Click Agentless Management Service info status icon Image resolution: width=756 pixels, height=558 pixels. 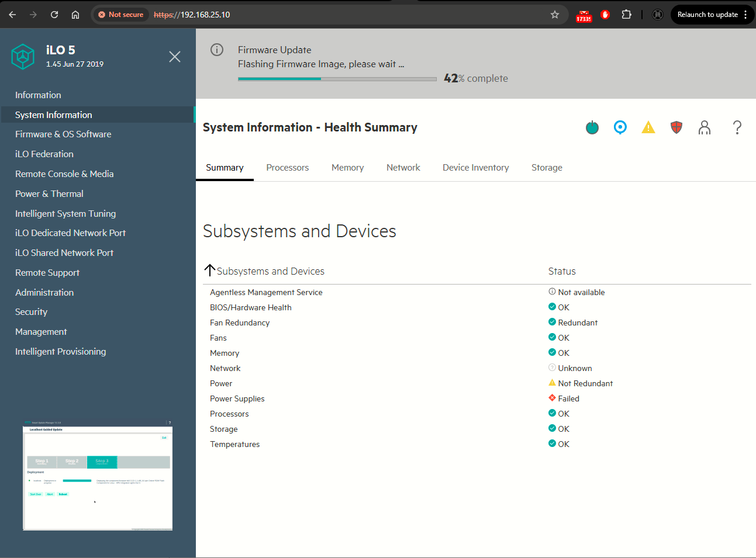552,292
